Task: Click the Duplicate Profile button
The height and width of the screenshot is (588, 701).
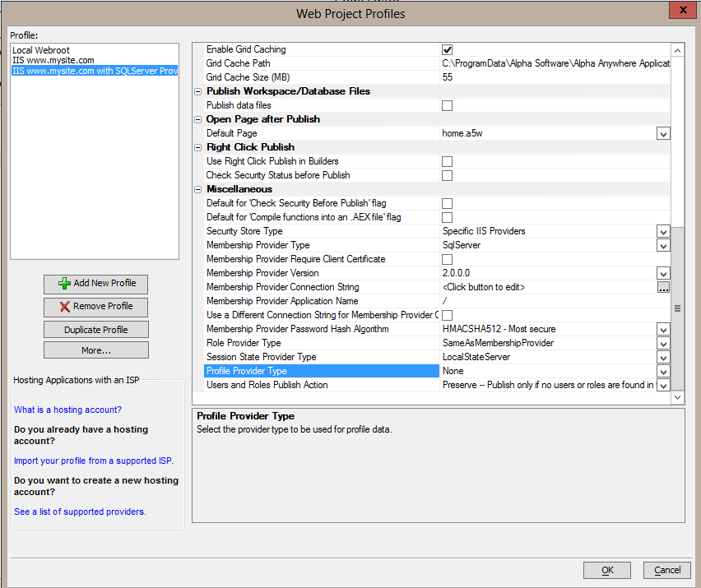Action: pos(95,330)
